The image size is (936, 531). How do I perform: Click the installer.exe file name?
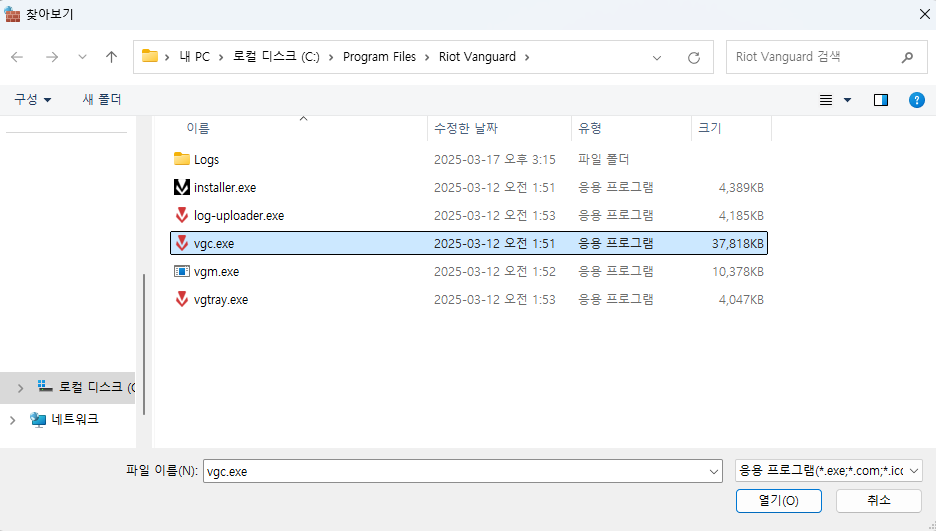click(225, 187)
